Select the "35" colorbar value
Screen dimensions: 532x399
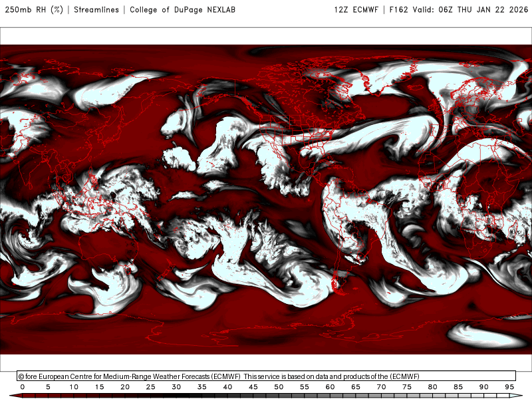click(202, 387)
